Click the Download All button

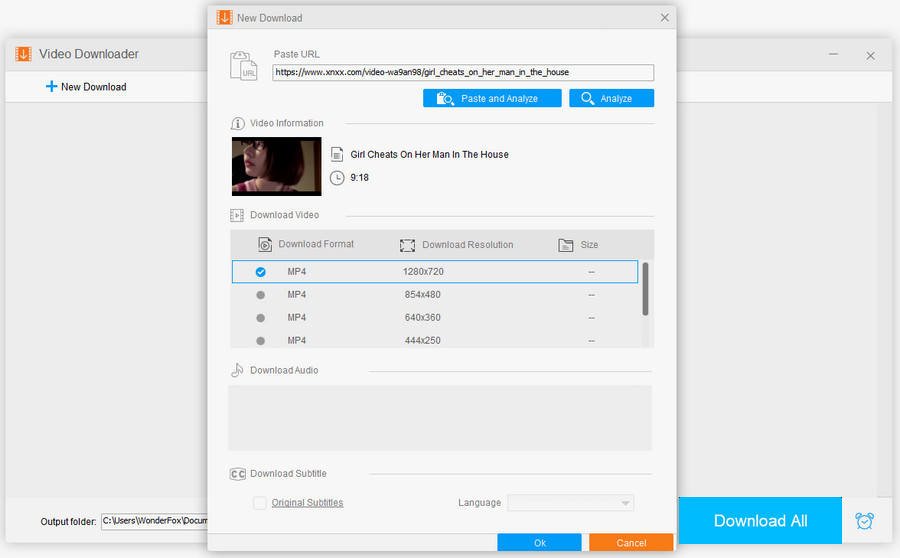click(760, 521)
